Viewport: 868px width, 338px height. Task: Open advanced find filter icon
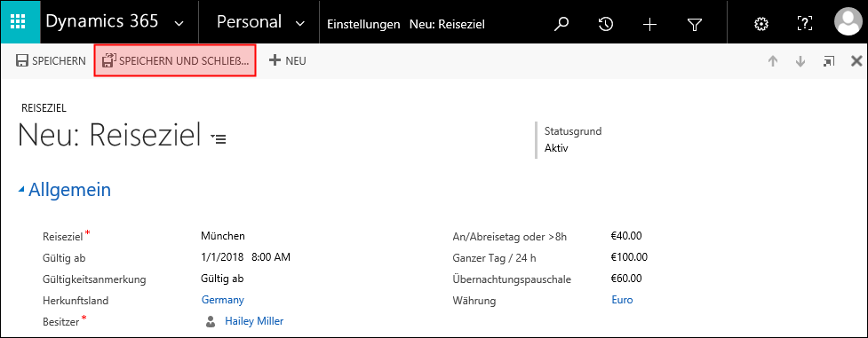point(694,24)
